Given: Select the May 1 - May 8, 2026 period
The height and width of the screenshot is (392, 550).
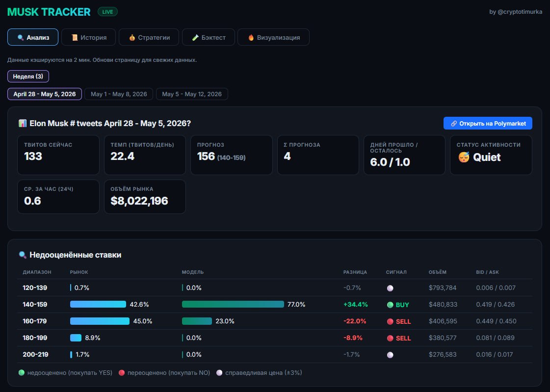Looking at the screenshot, I should point(119,94).
